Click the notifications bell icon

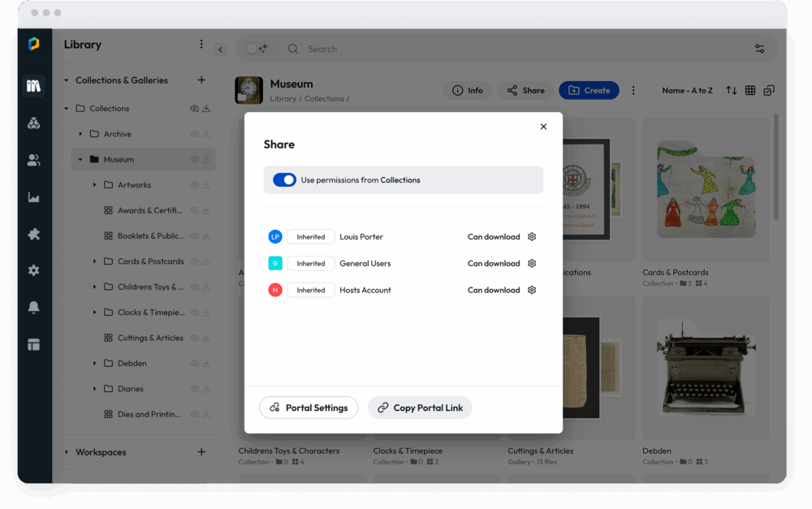pos(33,308)
